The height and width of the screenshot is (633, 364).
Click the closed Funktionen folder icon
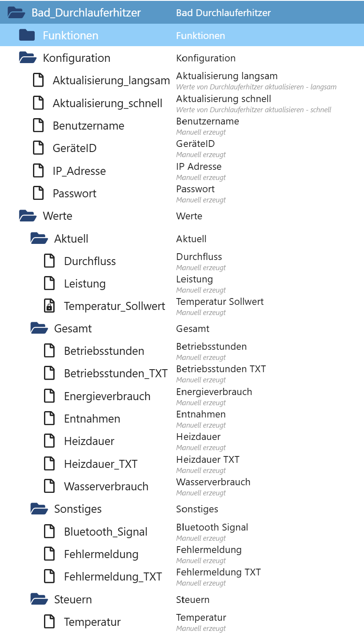tap(27, 36)
